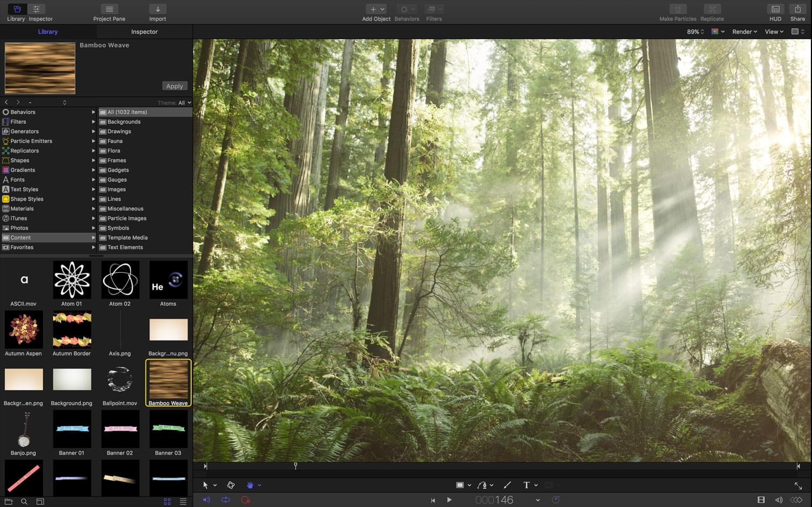Viewport: 812px width, 507px height.
Task: Switch Library to list view
Action: [183, 501]
